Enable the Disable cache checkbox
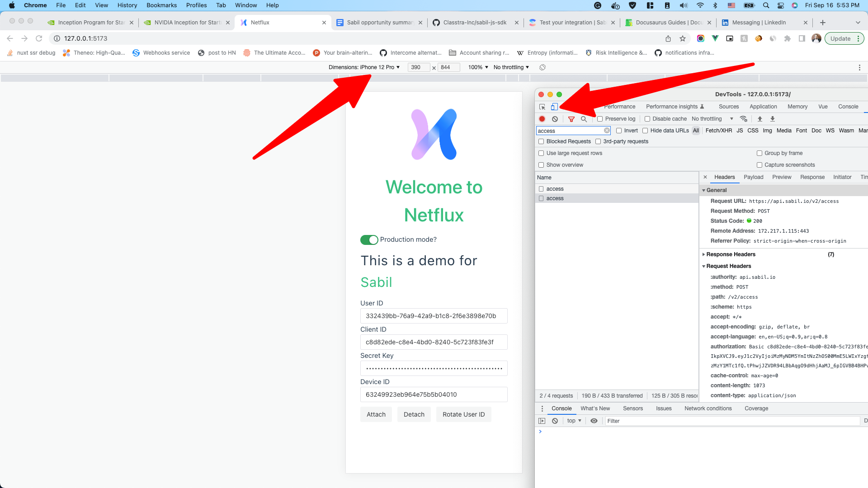The image size is (868, 488). point(647,118)
